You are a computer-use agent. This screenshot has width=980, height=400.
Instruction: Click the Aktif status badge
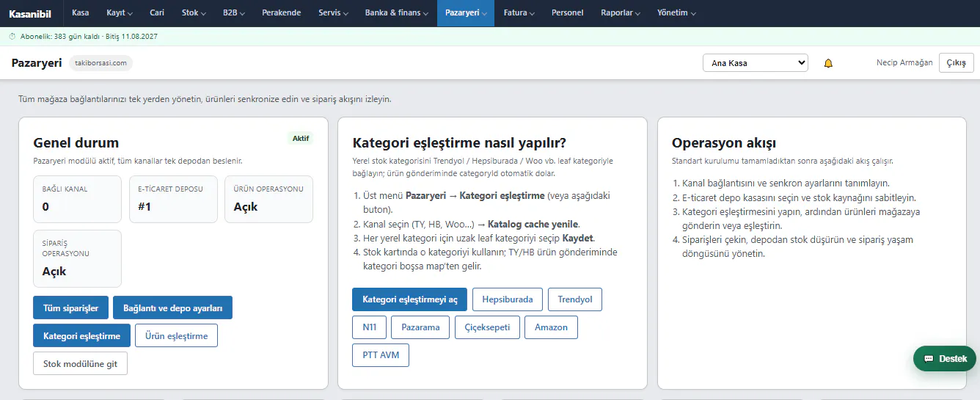301,139
